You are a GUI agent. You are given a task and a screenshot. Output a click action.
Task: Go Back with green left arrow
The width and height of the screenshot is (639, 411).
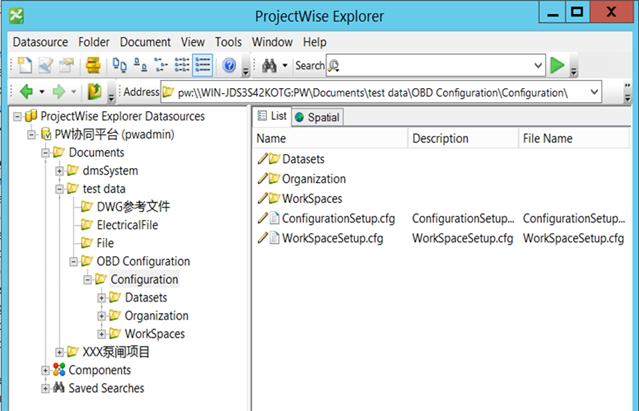pos(26,92)
